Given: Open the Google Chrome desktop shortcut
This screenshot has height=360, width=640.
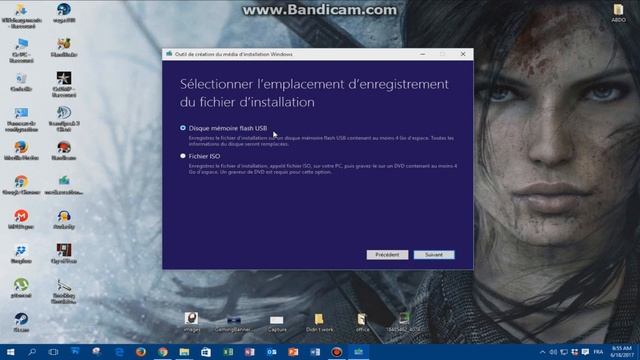Looking at the screenshot, I should (21, 185).
